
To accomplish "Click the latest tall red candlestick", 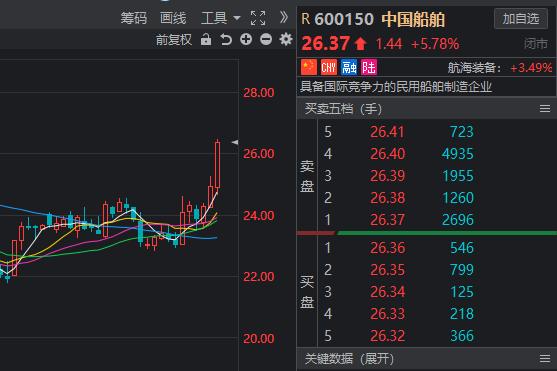I will click(x=217, y=165).
